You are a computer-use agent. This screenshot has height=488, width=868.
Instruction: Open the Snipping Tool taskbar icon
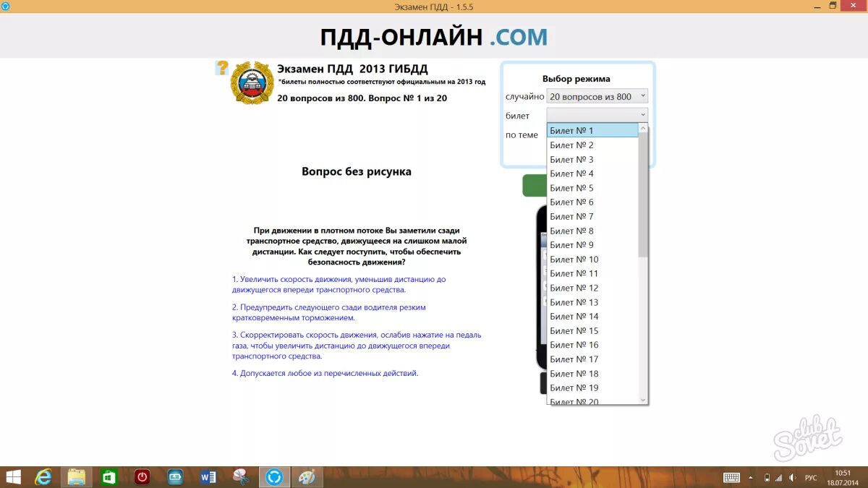pos(241,477)
